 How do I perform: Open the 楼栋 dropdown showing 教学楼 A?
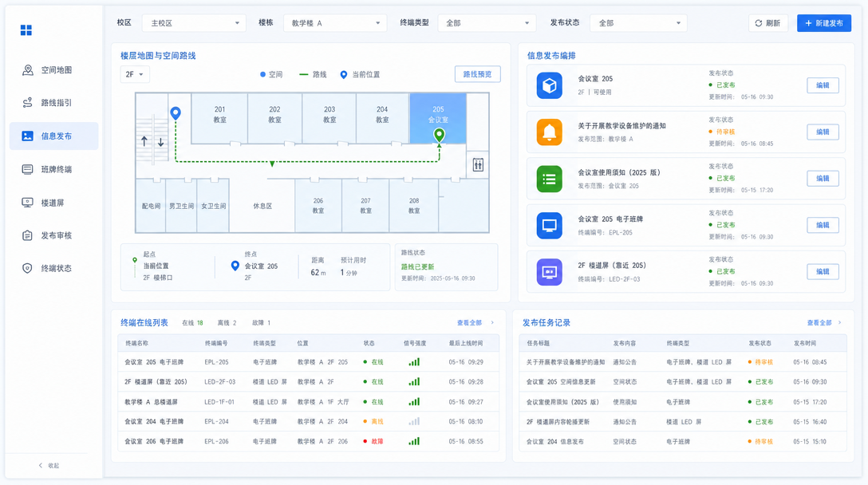[335, 23]
